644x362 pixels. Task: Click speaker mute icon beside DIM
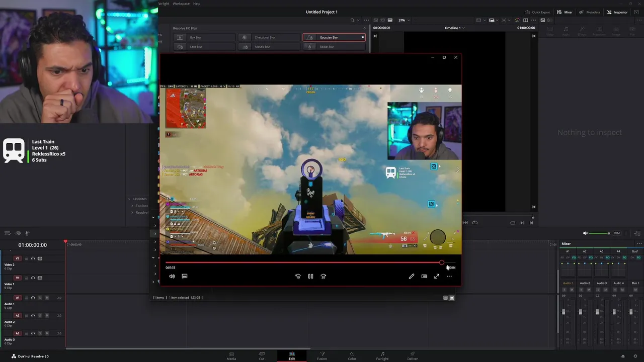coord(585,233)
